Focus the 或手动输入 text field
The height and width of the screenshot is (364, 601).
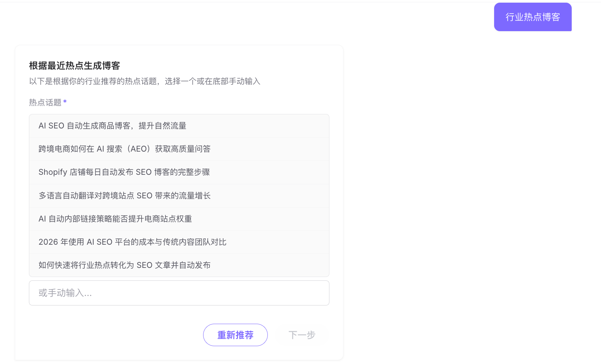(x=179, y=293)
